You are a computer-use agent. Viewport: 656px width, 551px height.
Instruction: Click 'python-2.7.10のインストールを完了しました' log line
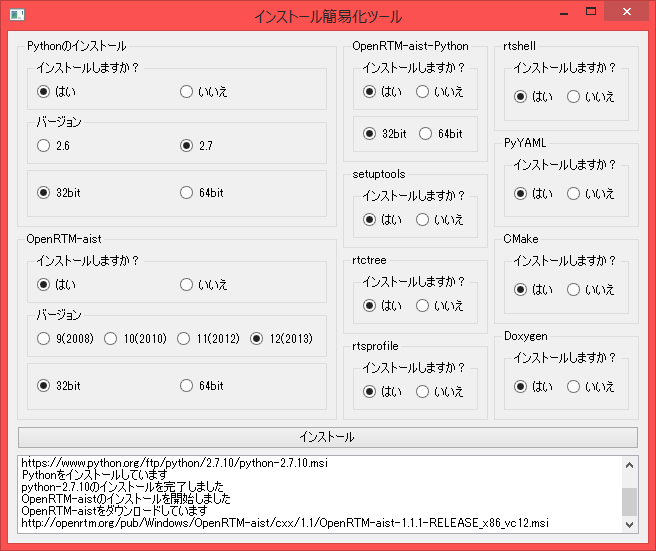pyautogui.click(x=123, y=487)
